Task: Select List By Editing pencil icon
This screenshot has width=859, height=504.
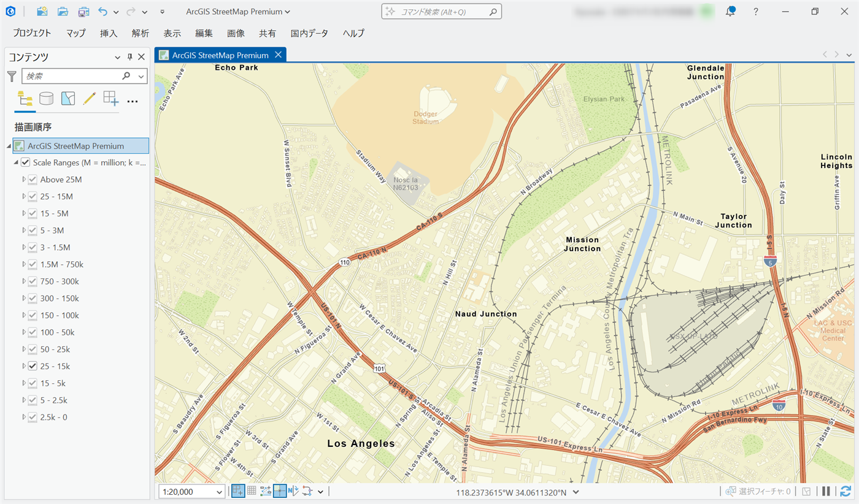Action: [x=90, y=98]
